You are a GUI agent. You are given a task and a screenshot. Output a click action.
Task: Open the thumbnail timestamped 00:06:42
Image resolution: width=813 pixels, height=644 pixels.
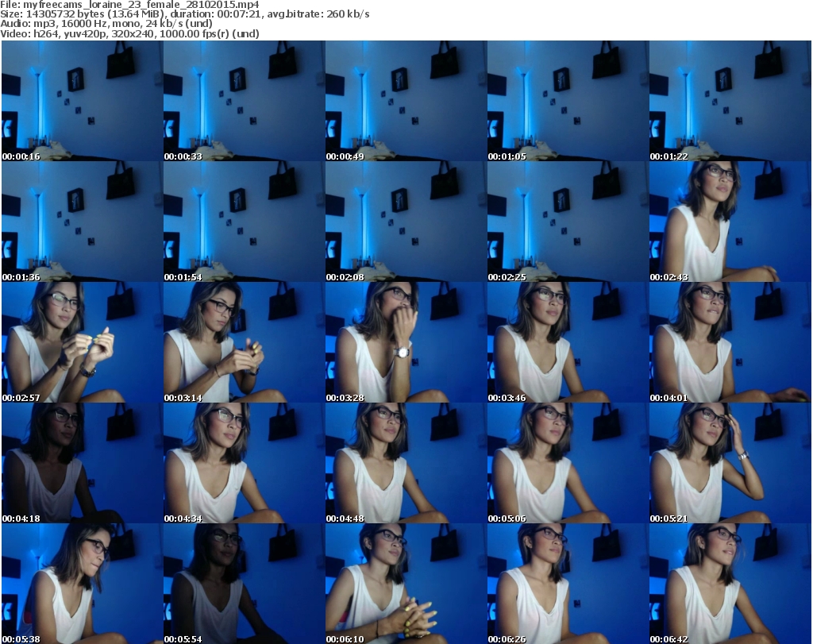pyautogui.click(x=730, y=584)
